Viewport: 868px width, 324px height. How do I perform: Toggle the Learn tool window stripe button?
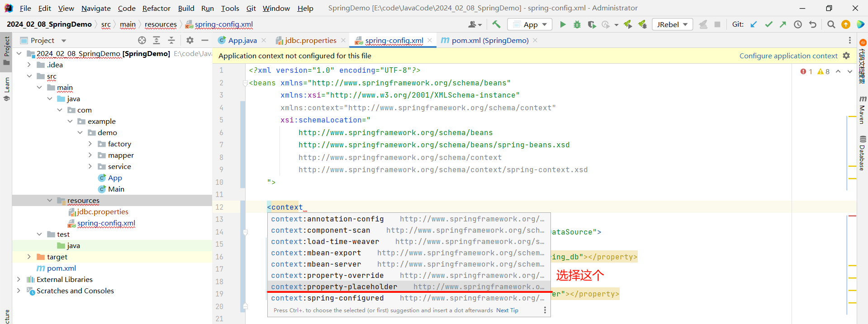pos(6,89)
